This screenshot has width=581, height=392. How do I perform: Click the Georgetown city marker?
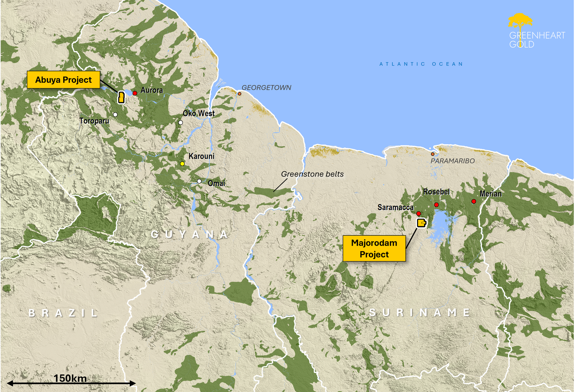239,94
